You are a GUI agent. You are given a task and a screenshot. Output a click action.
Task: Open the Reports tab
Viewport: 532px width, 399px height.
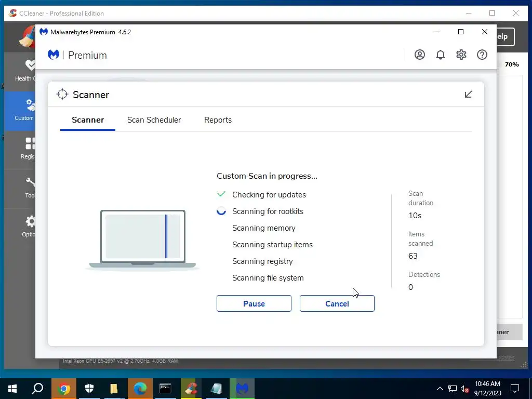(218, 120)
